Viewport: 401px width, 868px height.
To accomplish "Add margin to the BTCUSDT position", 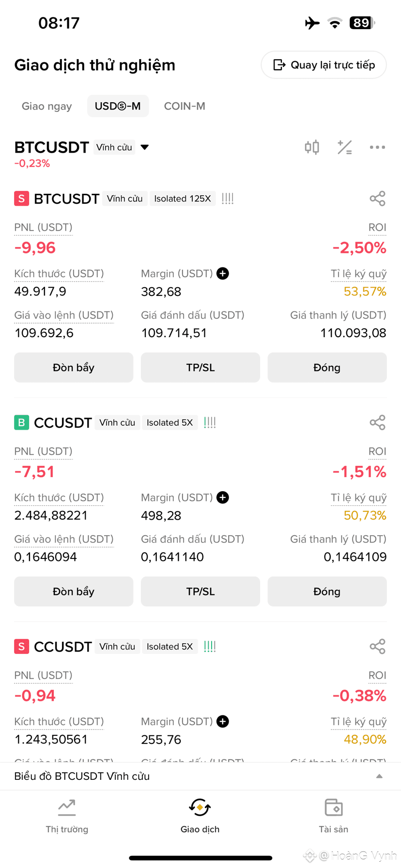I will tap(223, 274).
